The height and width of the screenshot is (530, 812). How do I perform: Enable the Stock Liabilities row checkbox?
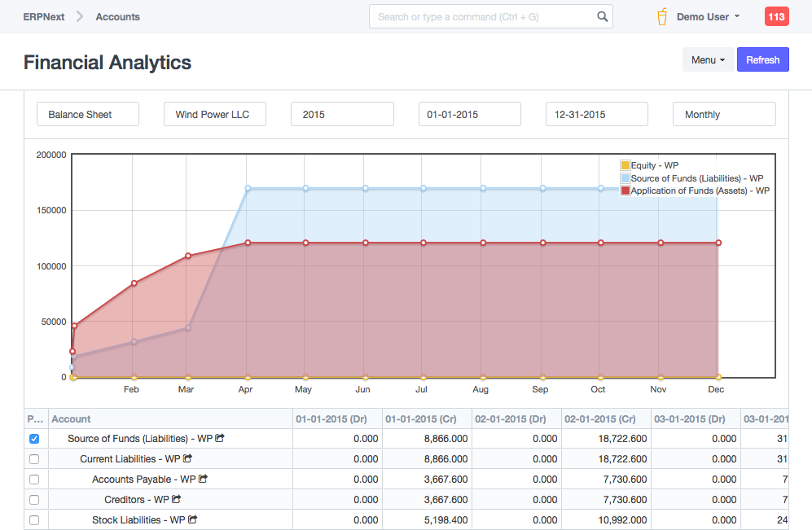pos(34,520)
